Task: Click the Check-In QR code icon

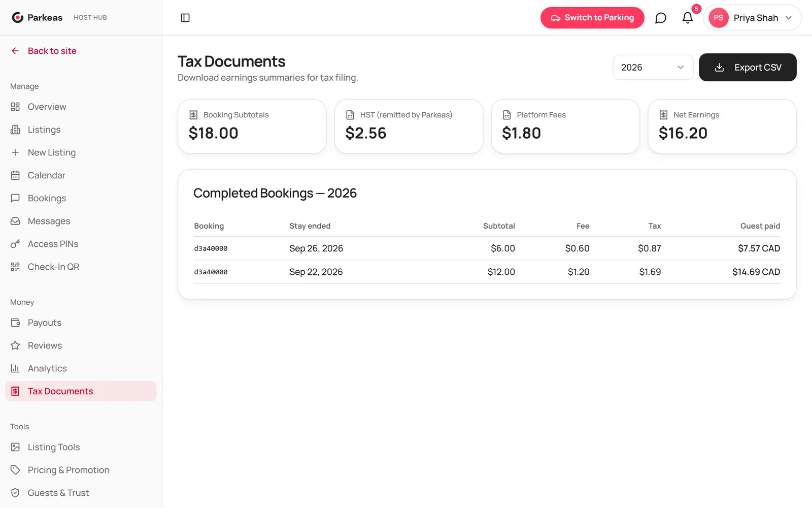Action: click(15, 267)
